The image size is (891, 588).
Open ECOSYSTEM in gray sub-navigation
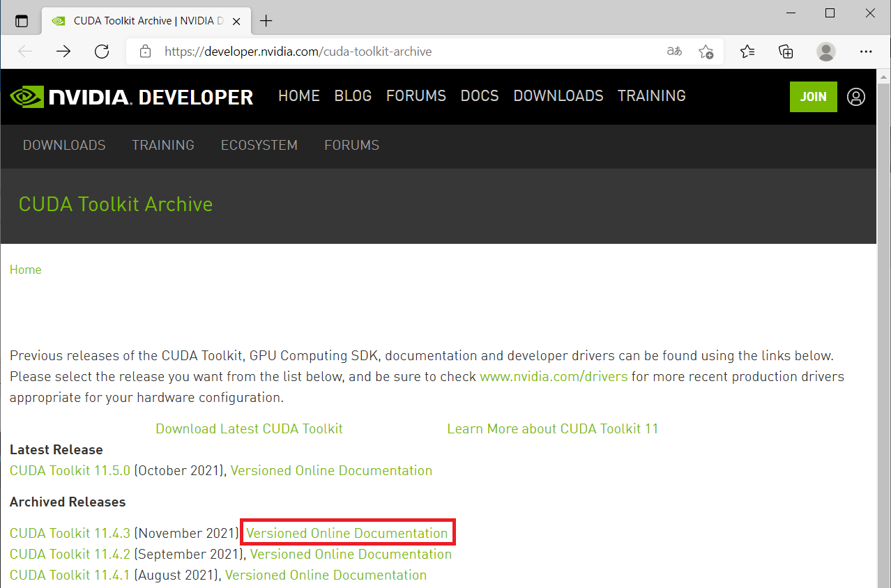[x=259, y=145]
